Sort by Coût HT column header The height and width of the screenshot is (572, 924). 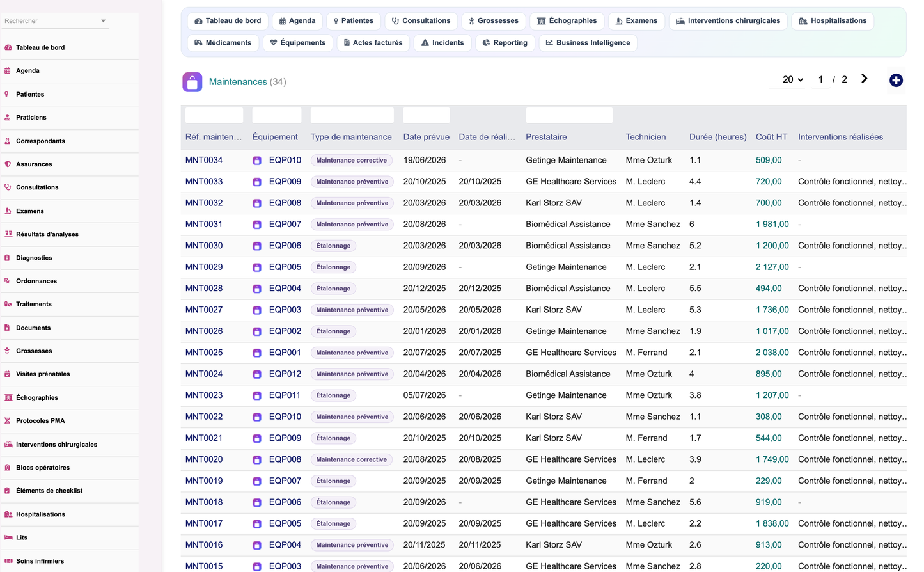771,137
